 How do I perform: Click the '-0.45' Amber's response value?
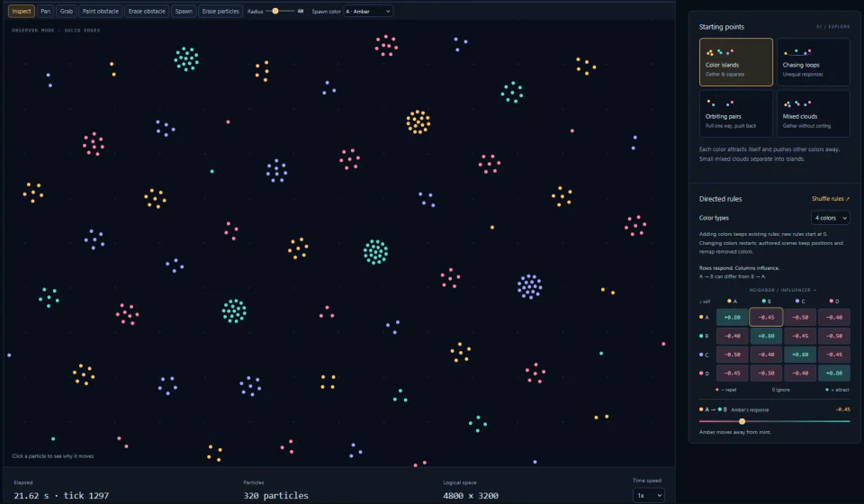[842, 409]
